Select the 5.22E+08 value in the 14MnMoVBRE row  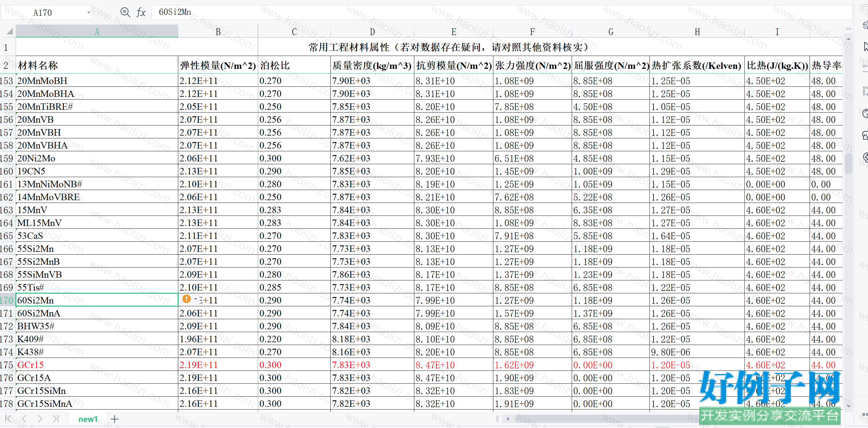coord(610,197)
